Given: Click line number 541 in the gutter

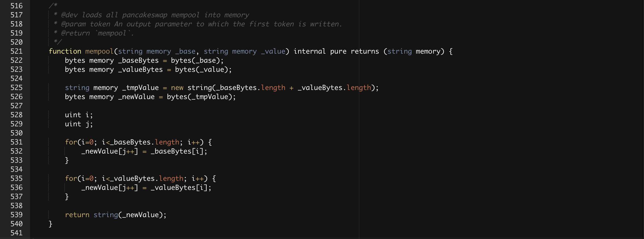Looking at the screenshot, I should tap(16, 233).
